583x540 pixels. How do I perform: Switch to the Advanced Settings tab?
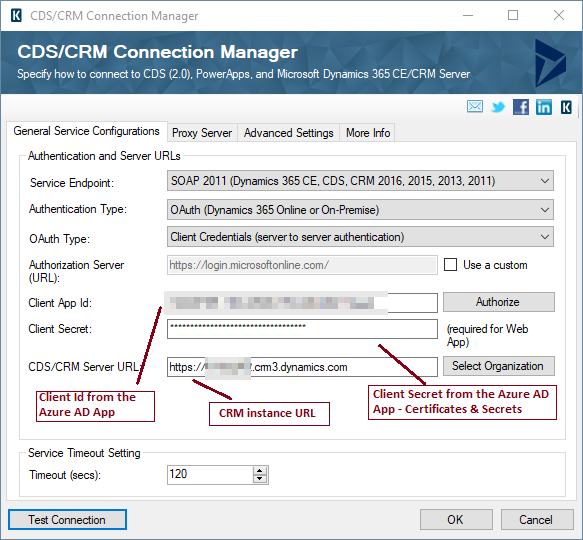(289, 133)
